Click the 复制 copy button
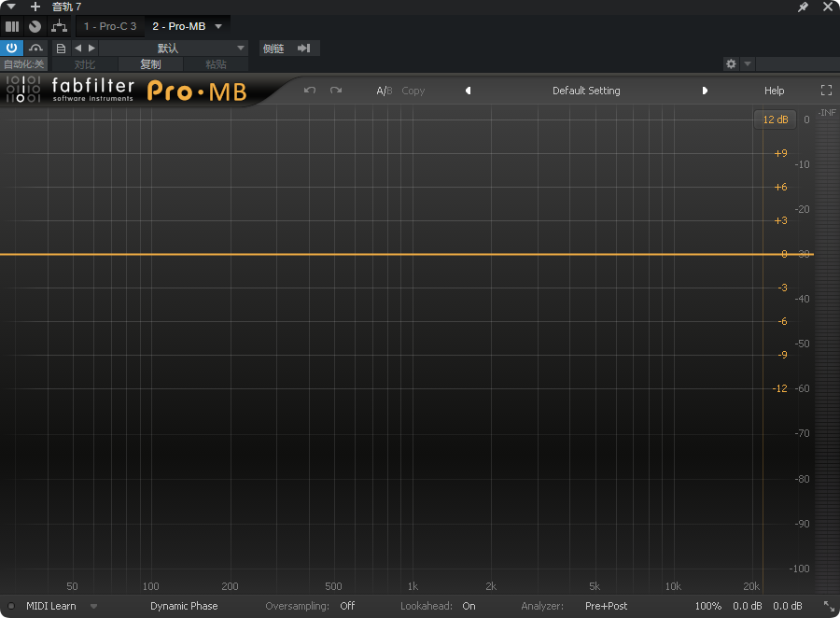This screenshot has height=618, width=840. tap(150, 64)
